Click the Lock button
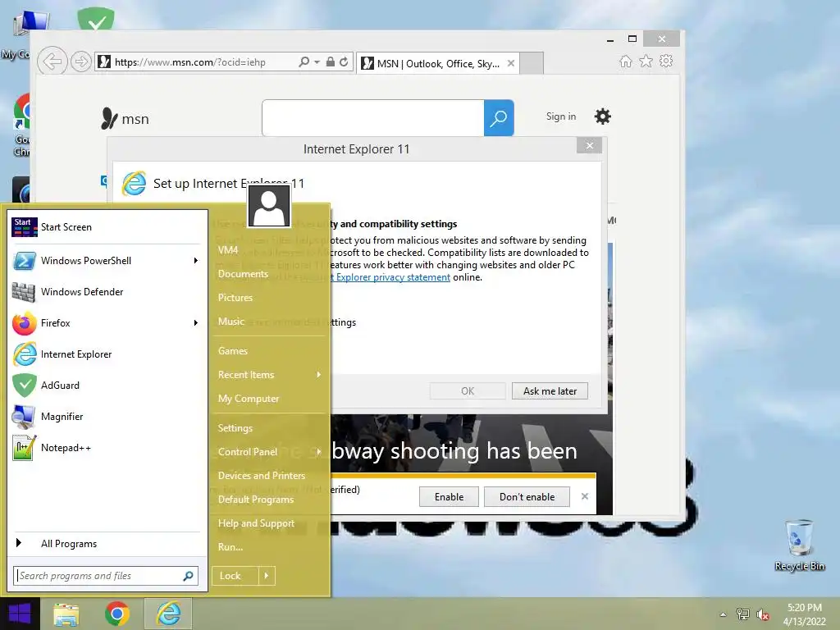Viewport: 840px width, 630px height. click(235, 576)
